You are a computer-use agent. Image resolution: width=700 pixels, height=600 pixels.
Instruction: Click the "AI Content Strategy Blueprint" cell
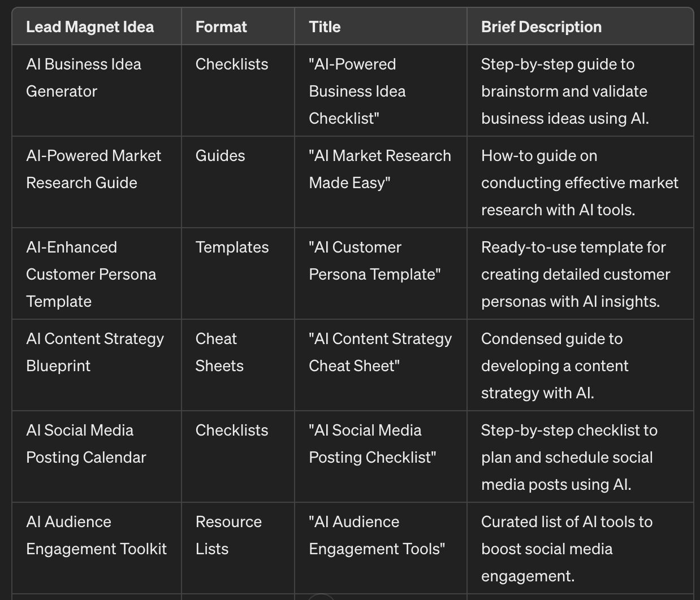[x=94, y=353]
